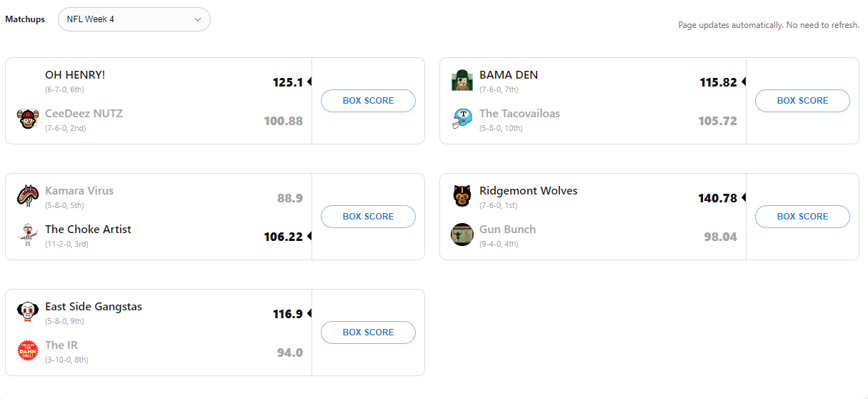Open the NFL Week 4 matchups dropdown
Screen dimensions: 868x399
click(x=134, y=19)
